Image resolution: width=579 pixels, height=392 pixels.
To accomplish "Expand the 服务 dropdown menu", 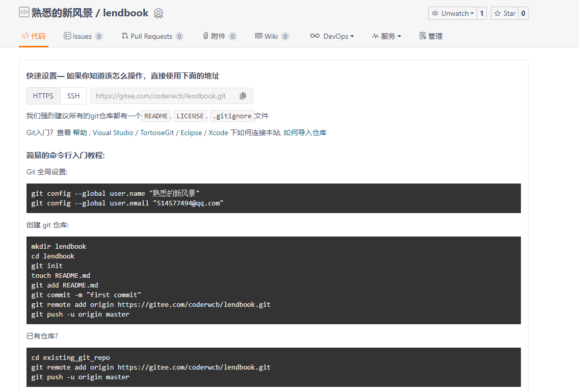I will (x=386, y=36).
